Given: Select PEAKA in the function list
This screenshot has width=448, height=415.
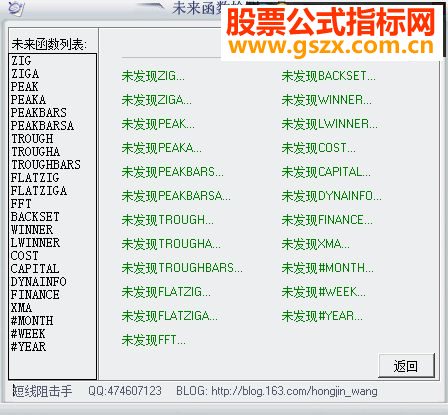Looking at the screenshot, I should click(x=28, y=100).
